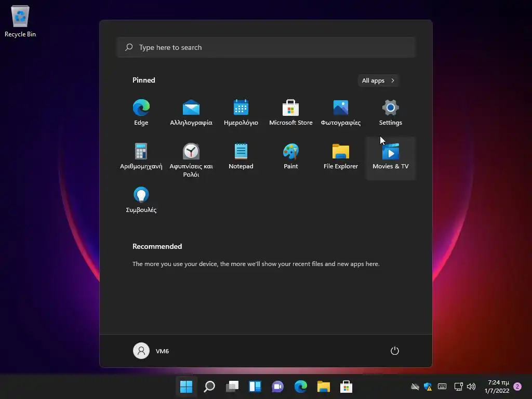This screenshot has width=532, height=399.
Task: Open File Explorer from pinned apps
Action: coord(341,156)
